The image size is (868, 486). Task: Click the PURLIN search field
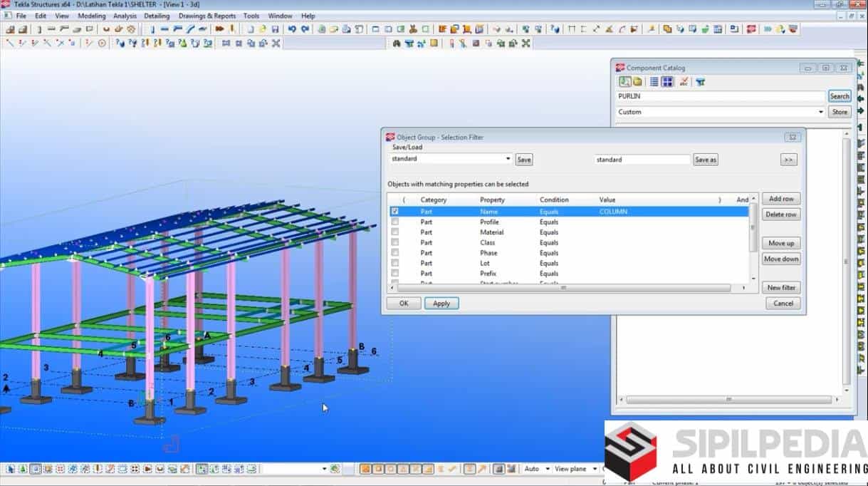click(720, 96)
